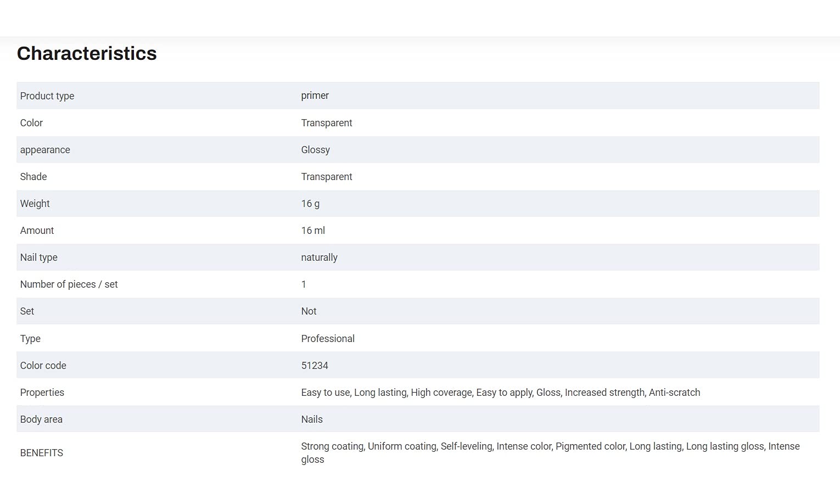
Task: Click the Shade row label
Action: click(x=33, y=177)
